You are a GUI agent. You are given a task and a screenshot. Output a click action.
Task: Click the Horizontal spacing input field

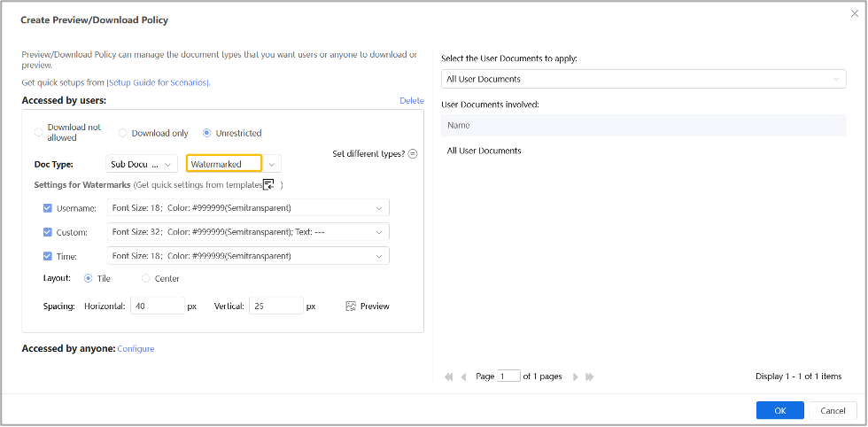(x=156, y=306)
